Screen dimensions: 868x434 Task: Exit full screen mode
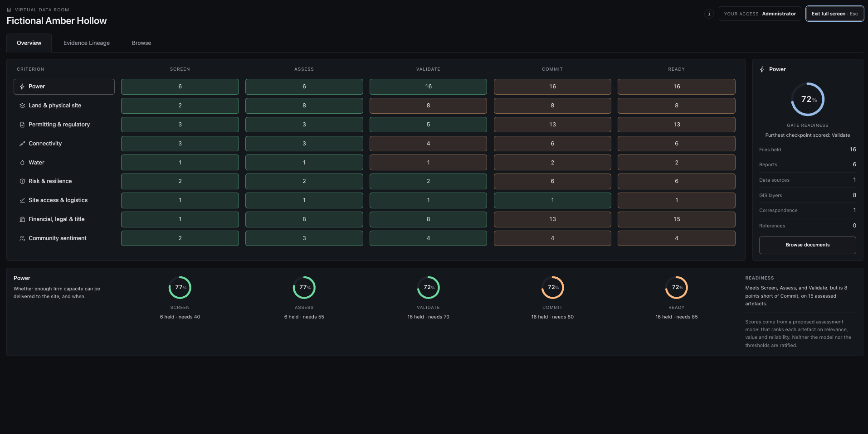[x=834, y=14]
